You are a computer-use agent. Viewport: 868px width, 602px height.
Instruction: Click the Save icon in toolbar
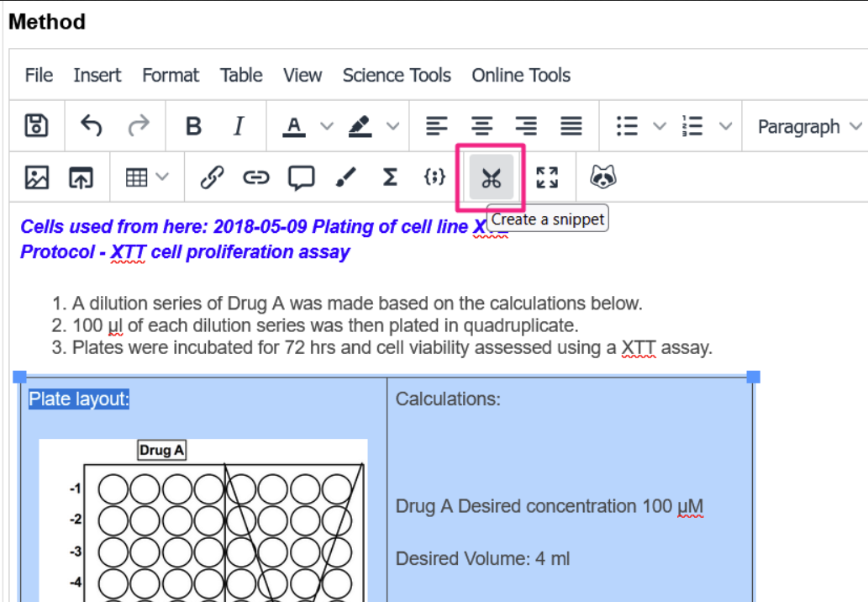point(36,126)
